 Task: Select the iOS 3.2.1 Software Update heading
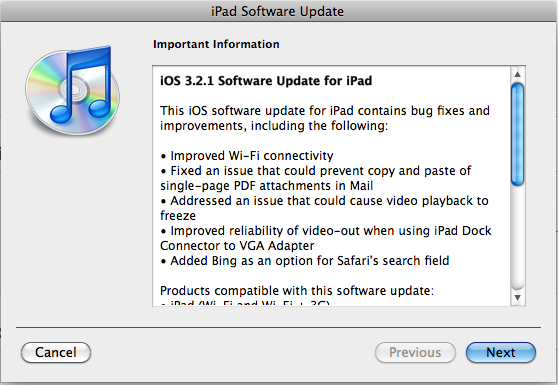tap(266, 81)
